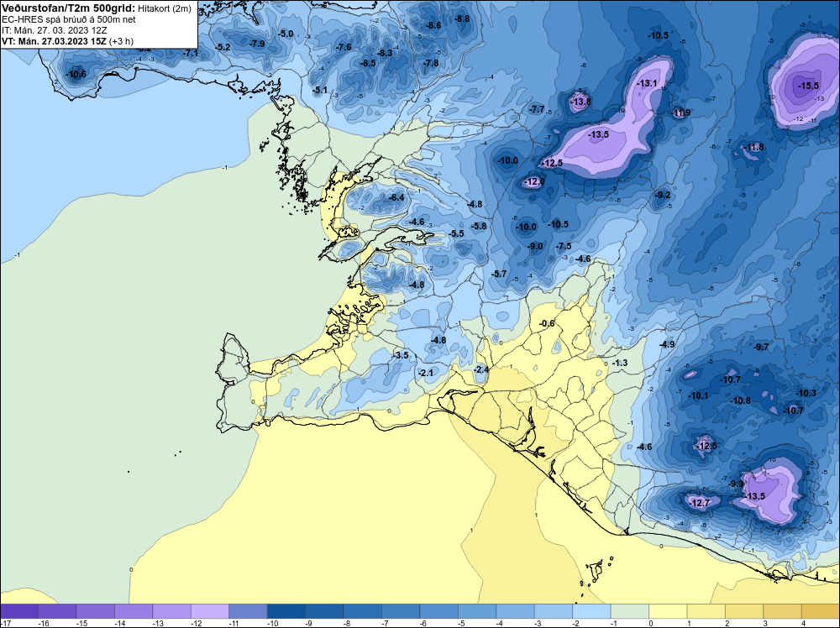Click the -8.3 temperature label

coord(385,53)
